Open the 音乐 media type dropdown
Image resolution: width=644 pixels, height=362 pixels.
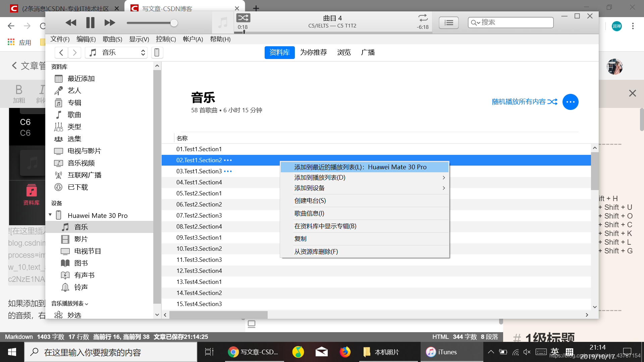(x=116, y=53)
